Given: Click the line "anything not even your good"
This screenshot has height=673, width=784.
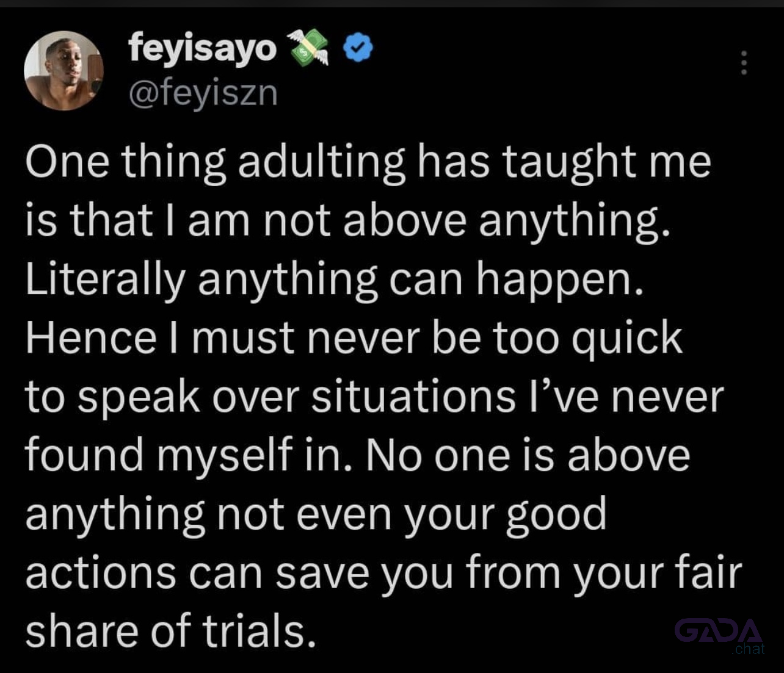Looking at the screenshot, I should coord(316,514).
